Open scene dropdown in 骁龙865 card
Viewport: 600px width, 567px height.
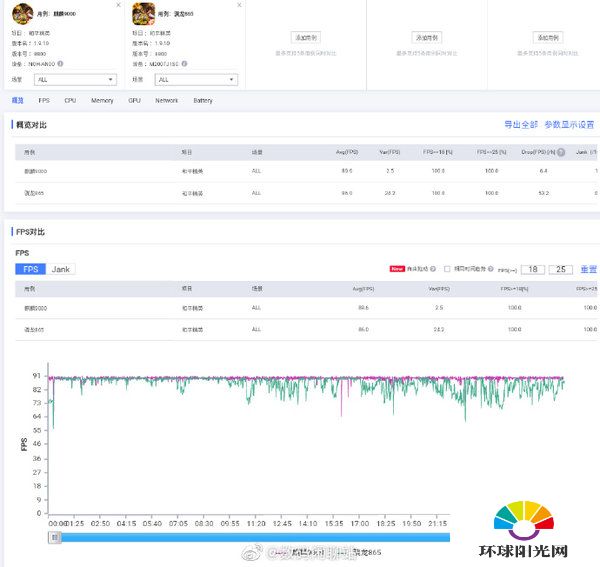pos(196,80)
